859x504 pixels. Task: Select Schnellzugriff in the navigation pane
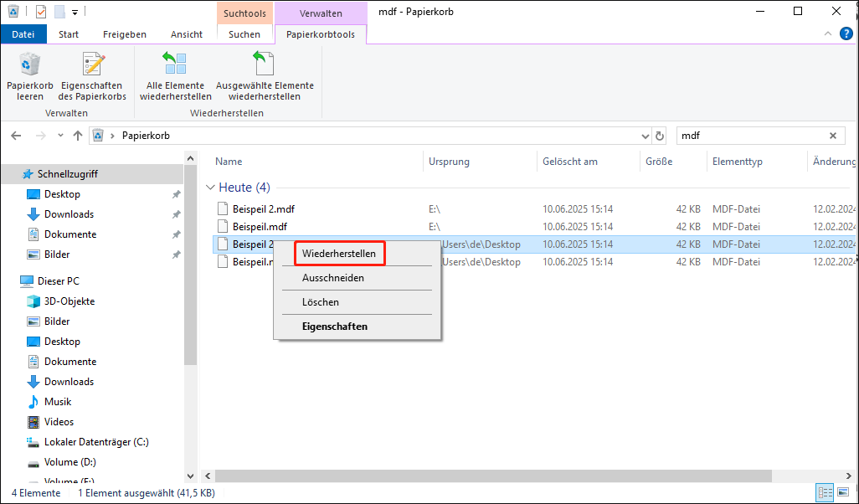click(92, 173)
